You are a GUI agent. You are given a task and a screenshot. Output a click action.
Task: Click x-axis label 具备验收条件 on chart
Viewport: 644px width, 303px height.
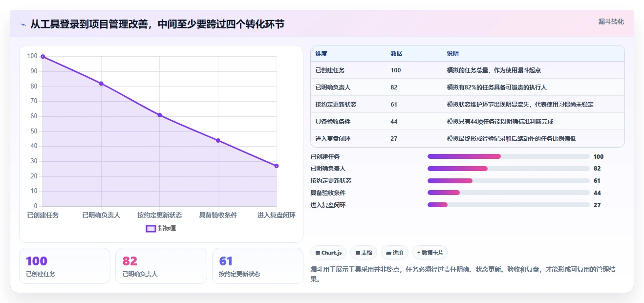pos(218,215)
